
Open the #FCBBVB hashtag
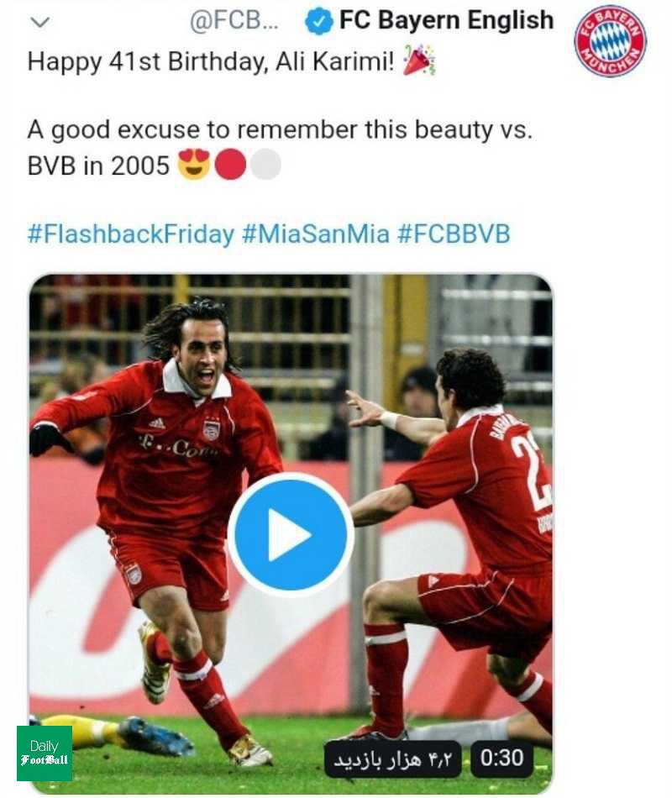pyautogui.click(x=453, y=234)
